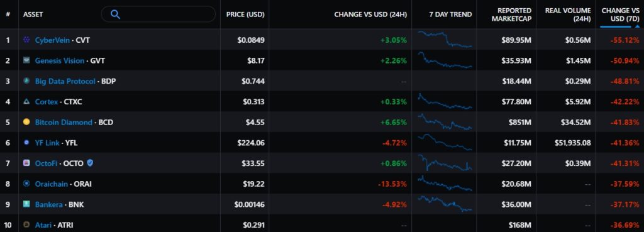Click the # rank column header
Viewport: 644px width, 232px height.
pos(8,14)
